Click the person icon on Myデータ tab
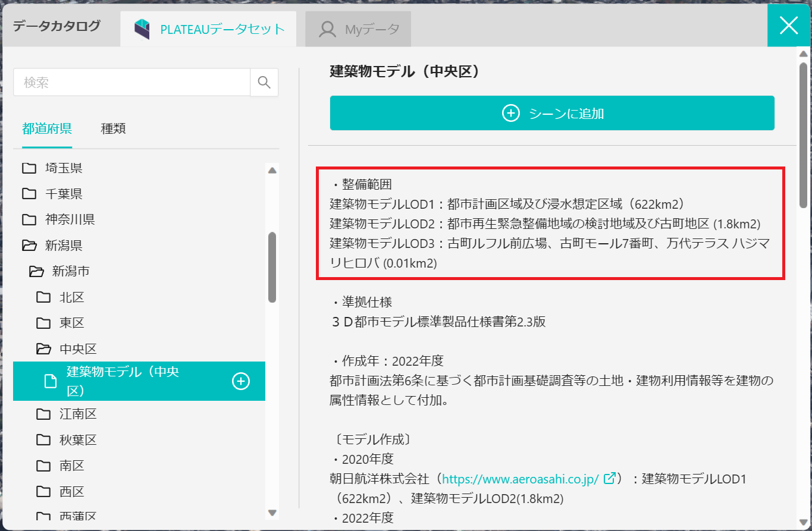The width and height of the screenshot is (812, 531). (x=326, y=28)
